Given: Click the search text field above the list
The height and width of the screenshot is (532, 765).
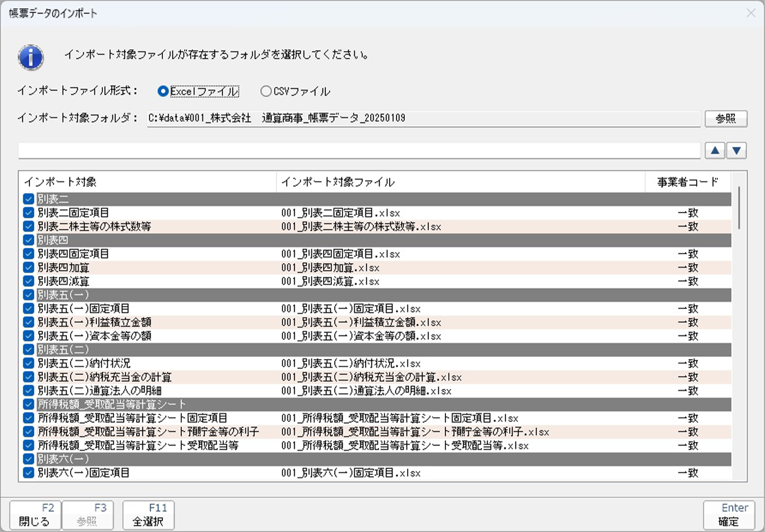Looking at the screenshot, I should (359, 151).
